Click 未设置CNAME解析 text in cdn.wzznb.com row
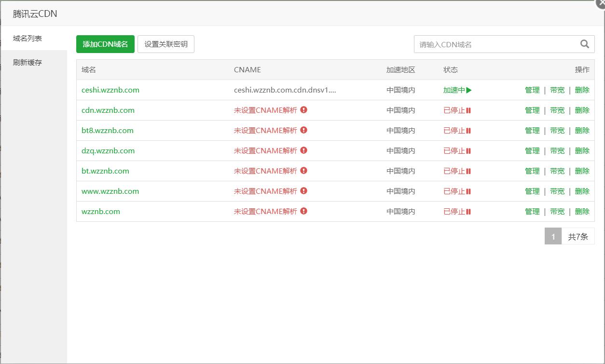The width and height of the screenshot is (605, 364). pos(265,110)
